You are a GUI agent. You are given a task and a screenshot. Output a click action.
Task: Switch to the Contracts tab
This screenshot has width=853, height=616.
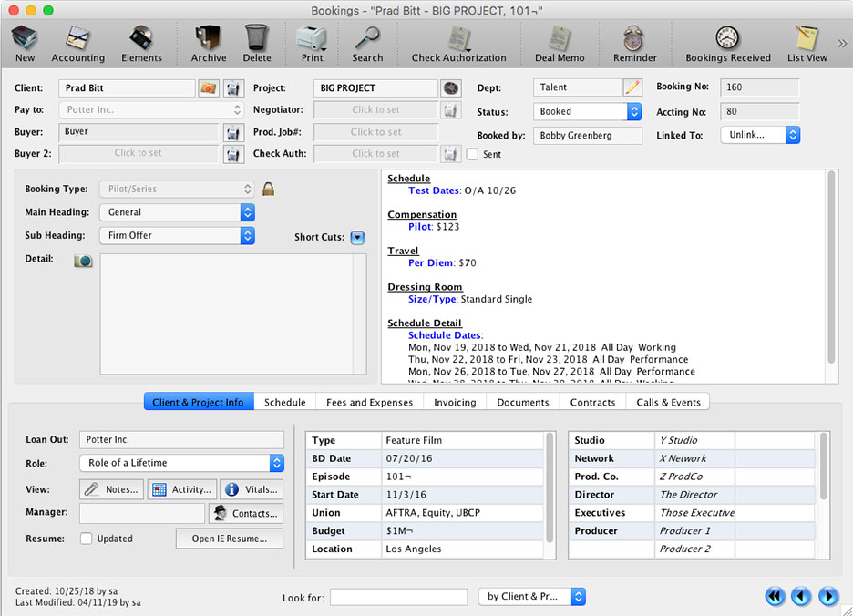tap(592, 402)
